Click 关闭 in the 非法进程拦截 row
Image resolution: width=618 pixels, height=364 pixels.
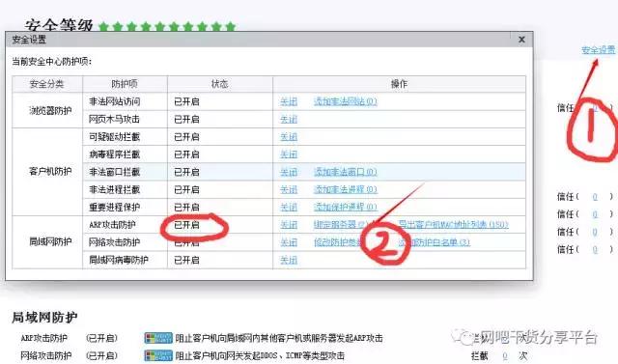(x=289, y=190)
